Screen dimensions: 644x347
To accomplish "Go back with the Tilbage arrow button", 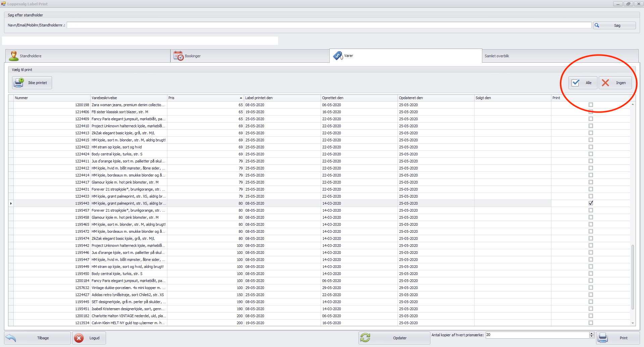I will pyautogui.click(x=37, y=338).
